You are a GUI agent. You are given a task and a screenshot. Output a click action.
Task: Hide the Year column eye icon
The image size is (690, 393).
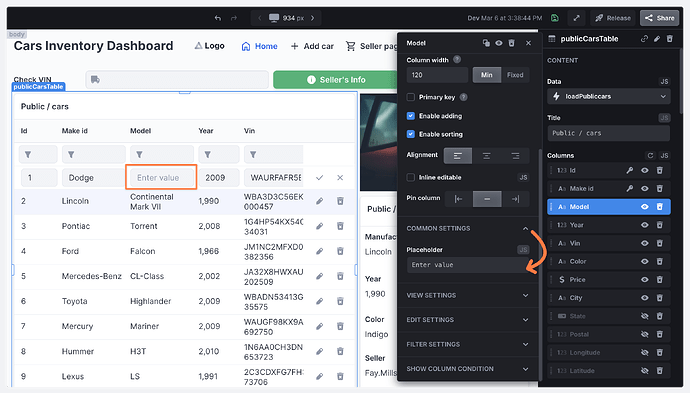(645, 225)
